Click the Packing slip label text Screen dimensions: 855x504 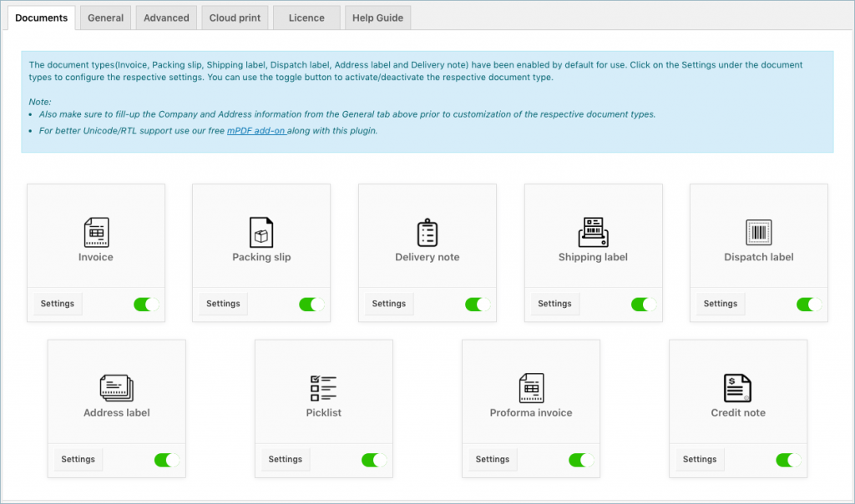261,257
